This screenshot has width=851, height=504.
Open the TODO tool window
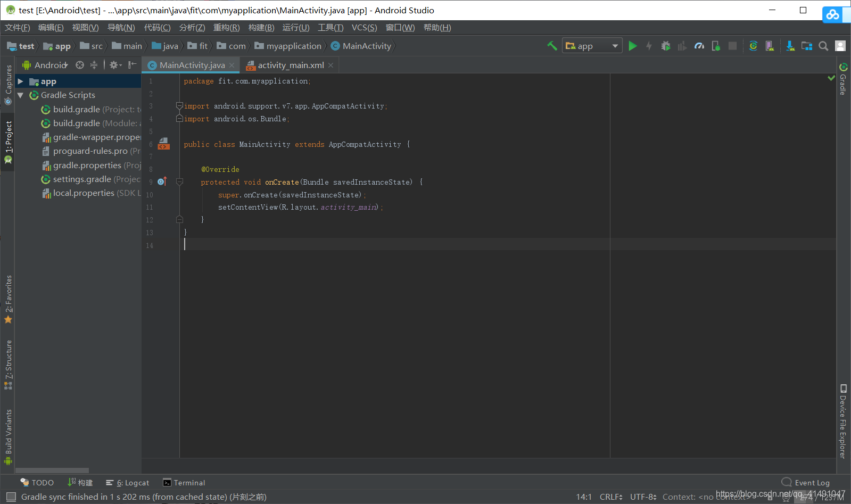tap(37, 483)
